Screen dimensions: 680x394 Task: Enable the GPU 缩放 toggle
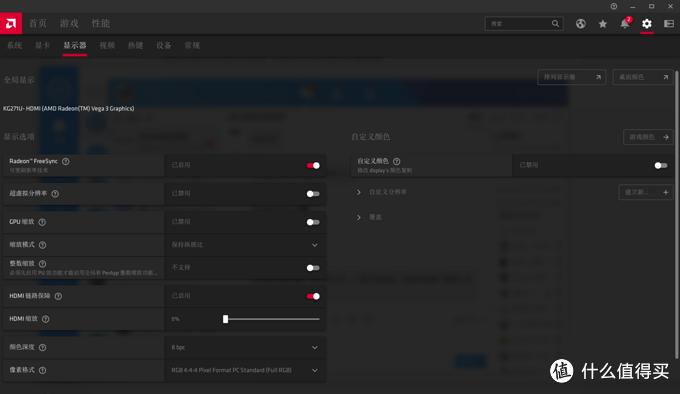point(313,222)
